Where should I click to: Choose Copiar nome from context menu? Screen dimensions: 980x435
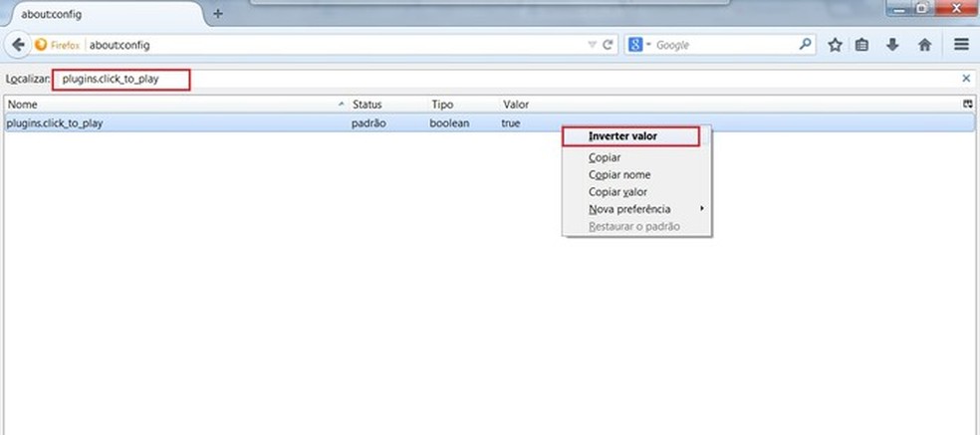click(x=636, y=175)
